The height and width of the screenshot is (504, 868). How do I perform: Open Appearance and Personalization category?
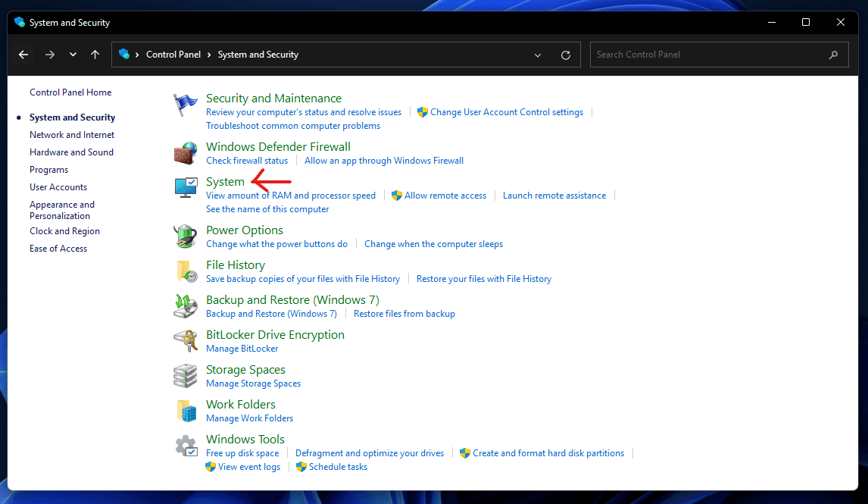click(x=62, y=210)
